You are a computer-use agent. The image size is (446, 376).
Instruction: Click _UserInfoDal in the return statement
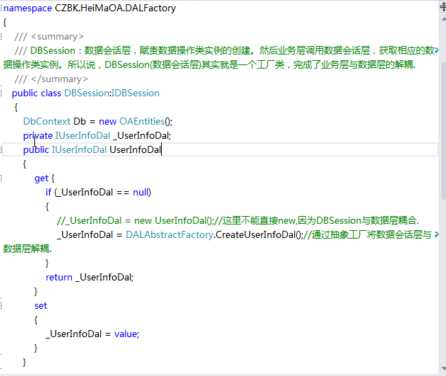(x=104, y=277)
